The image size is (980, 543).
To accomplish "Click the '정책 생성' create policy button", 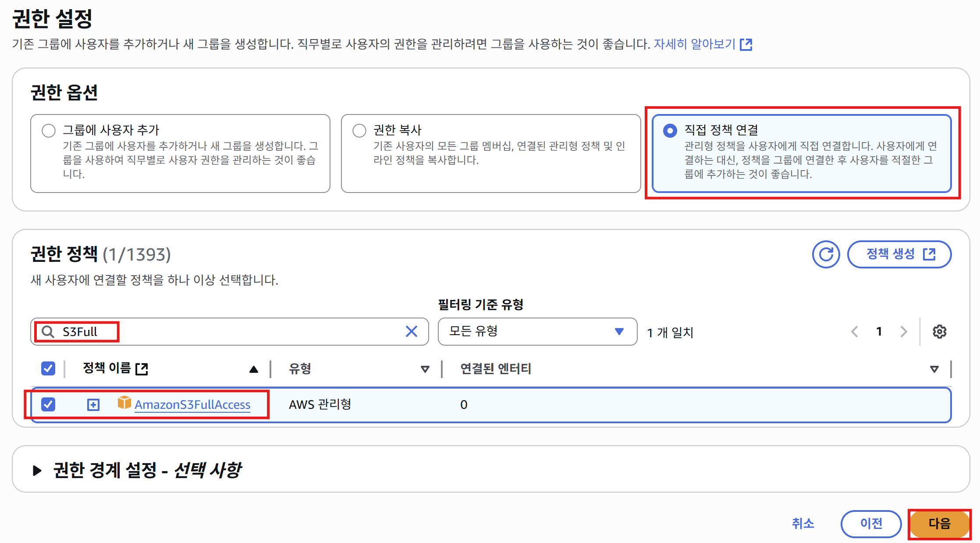I will coord(899,254).
